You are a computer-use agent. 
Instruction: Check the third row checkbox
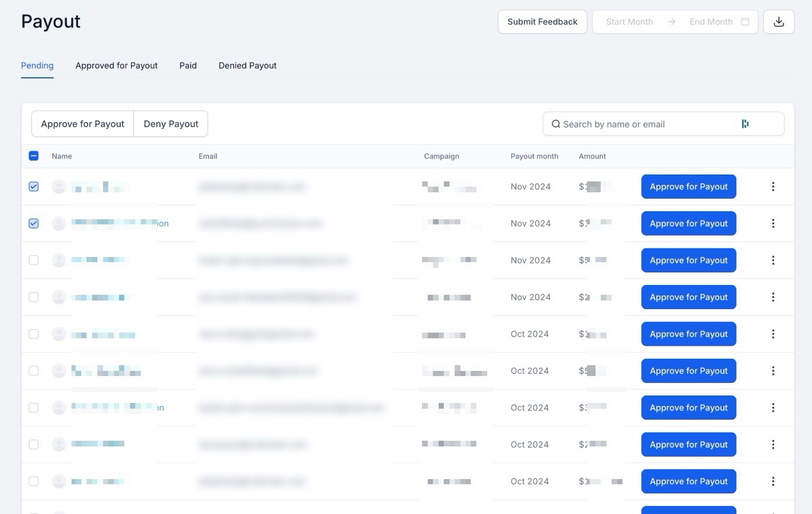(34, 260)
